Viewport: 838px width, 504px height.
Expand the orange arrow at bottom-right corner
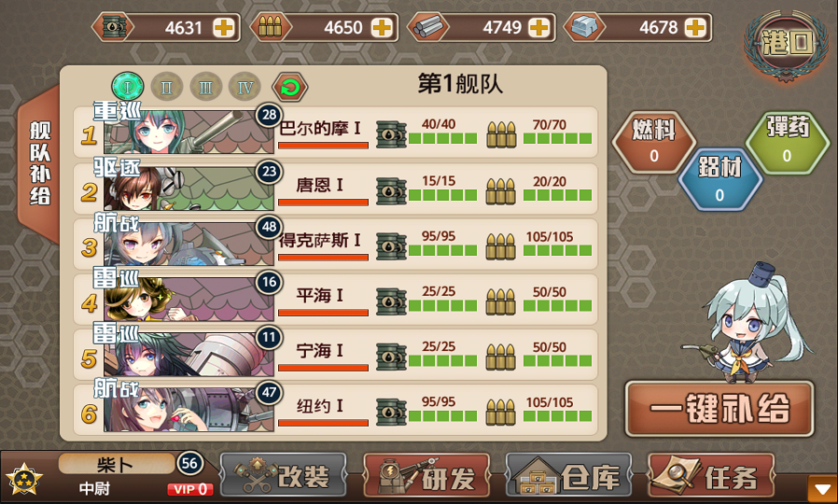click(822, 489)
